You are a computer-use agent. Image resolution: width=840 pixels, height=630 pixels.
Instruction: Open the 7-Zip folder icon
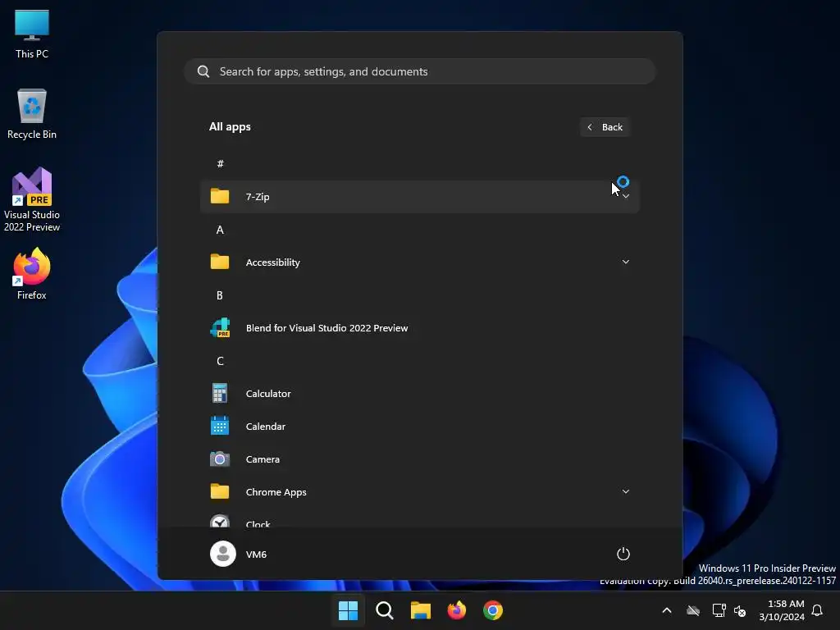tap(220, 196)
